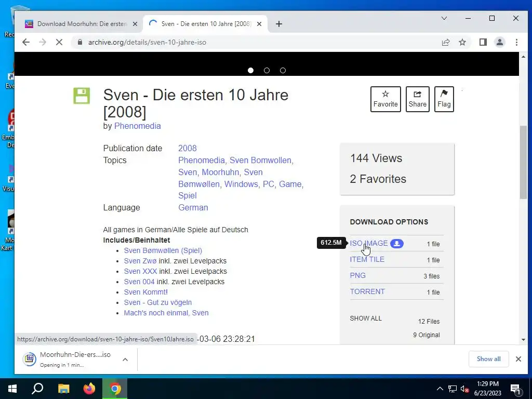Select the second carousel dot
Image resolution: width=532 pixels, height=399 pixels.
coord(267,70)
